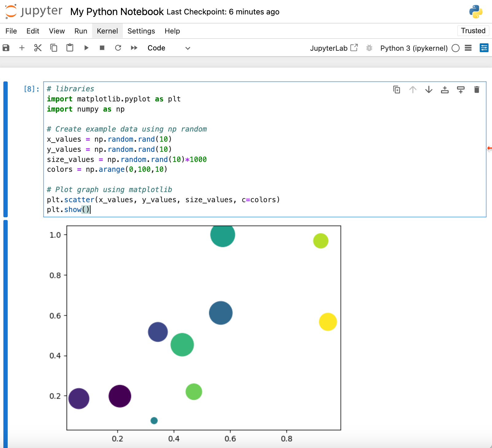The image size is (492, 448).
Task: Restart the kernel with the circular arrow
Action: pos(118,48)
